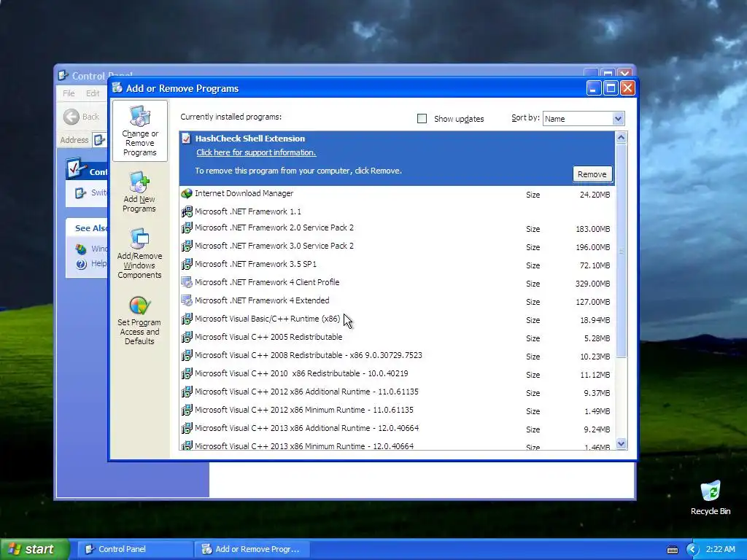
Task: Click the 2:22 AM clock in taskbar
Action: pyautogui.click(x=720, y=549)
